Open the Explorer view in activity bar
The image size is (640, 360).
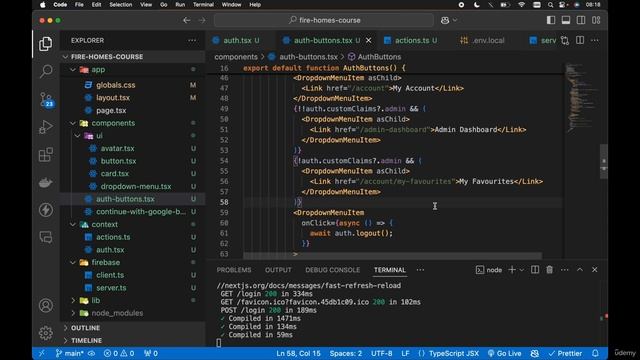click(46, 44)
